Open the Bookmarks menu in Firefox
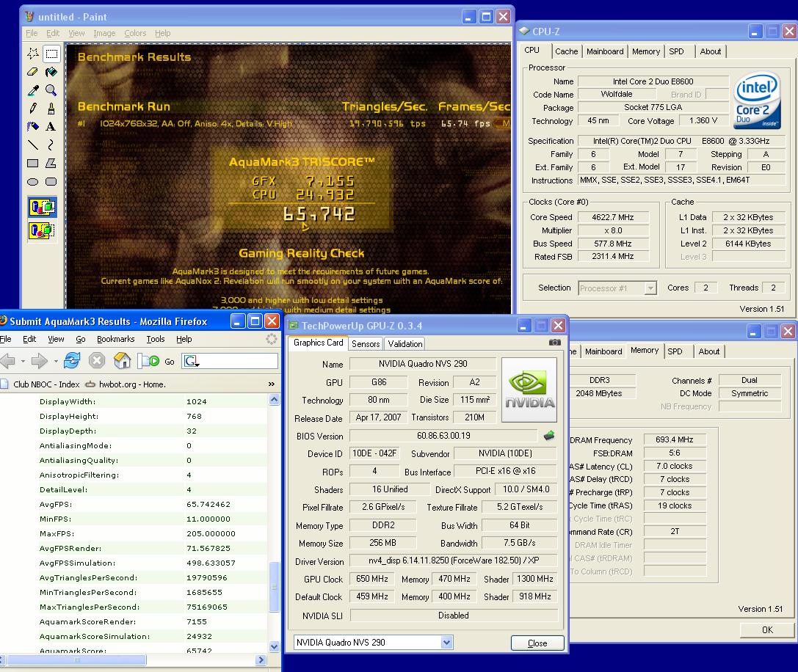 pyautogui.click(x=115, y=339)
